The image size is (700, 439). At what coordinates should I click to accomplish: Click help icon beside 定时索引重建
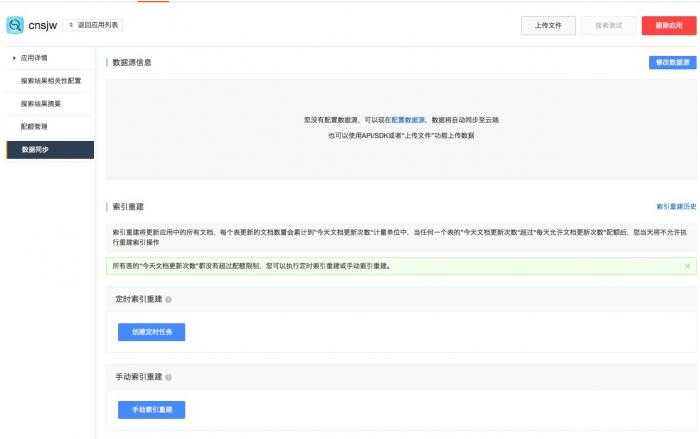pos(168,300)
